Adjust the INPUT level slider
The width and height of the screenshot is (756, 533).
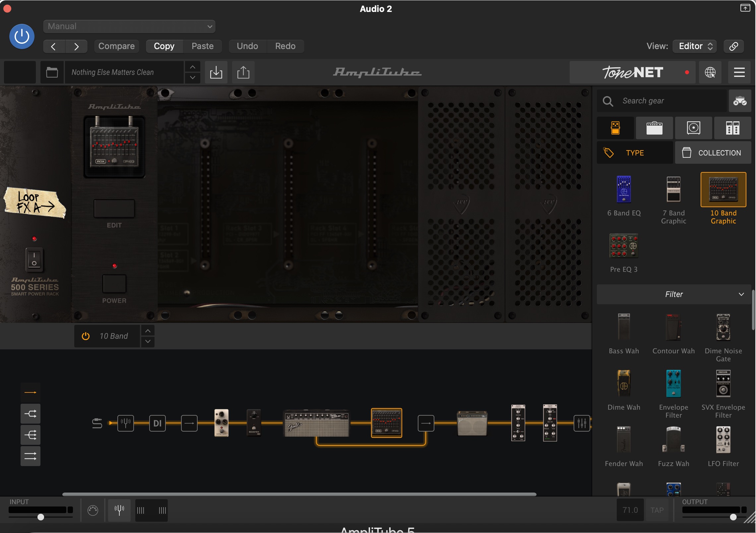41,517
